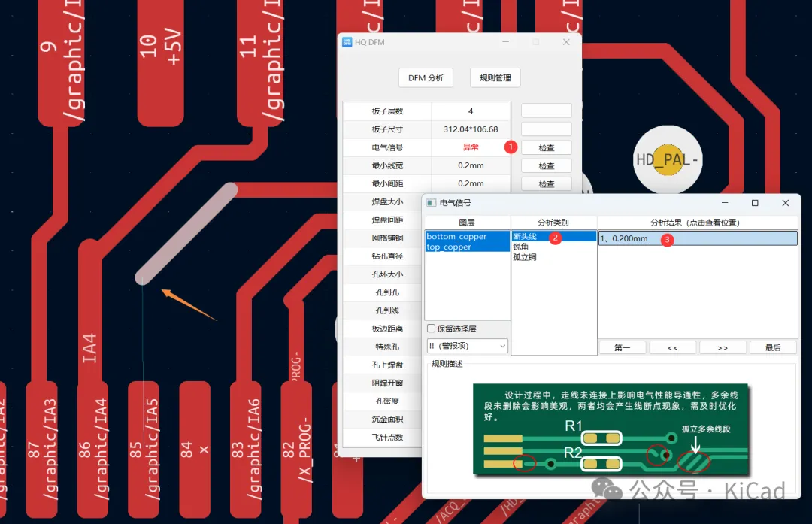The height and width of the screenshot is (524, 812).
Task: Click 检查 button for 最小间距 row
Action: (x=547, y=184)
